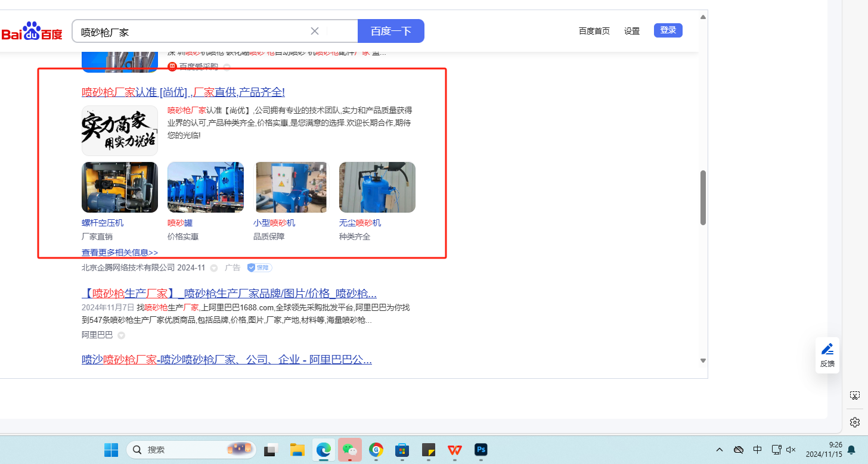This screenshot has height=464, width=868.
Task: Open WeChat from the taskbar
Action: pyautogui.click(x=350, y=450)
